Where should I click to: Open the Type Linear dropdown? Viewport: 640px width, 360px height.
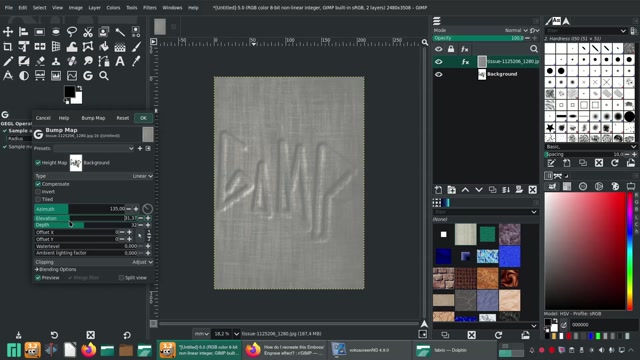(x=94, y=176)
